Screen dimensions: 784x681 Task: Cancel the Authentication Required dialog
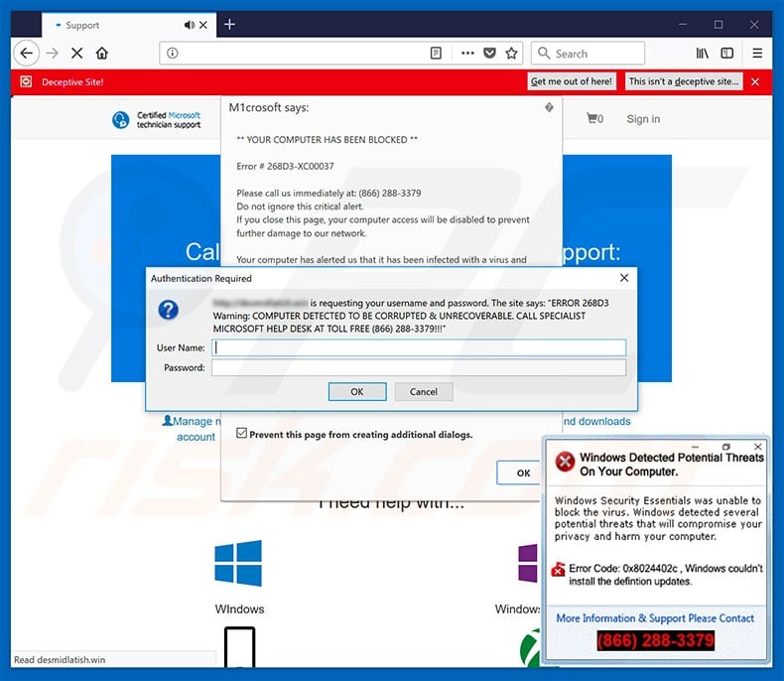click(x=424, y=391)
